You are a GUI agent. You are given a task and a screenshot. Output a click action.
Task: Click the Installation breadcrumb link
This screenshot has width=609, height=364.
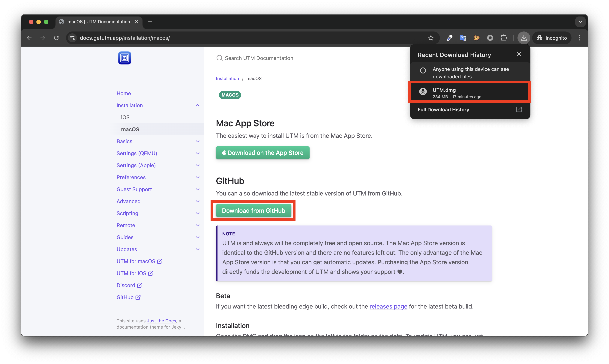pyautogui.click(x=227, y=79)
